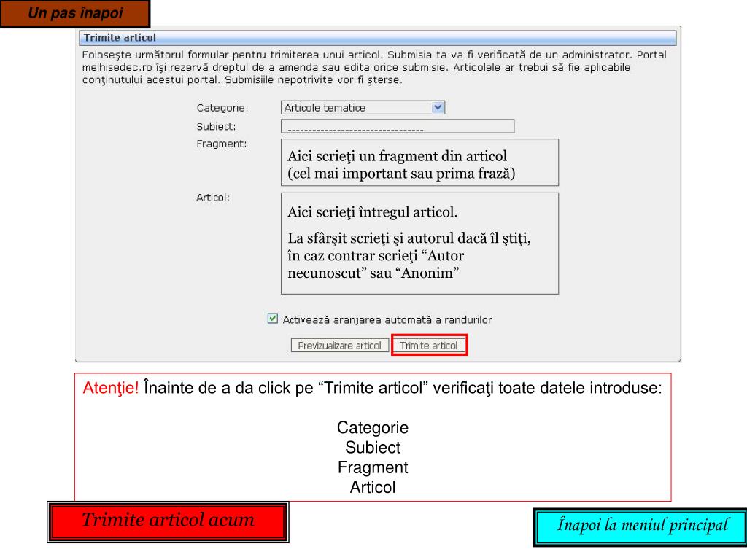Click the red 'Trimite articol acum' button
Viewport: 747px width, 560px height.
(168, 522)
